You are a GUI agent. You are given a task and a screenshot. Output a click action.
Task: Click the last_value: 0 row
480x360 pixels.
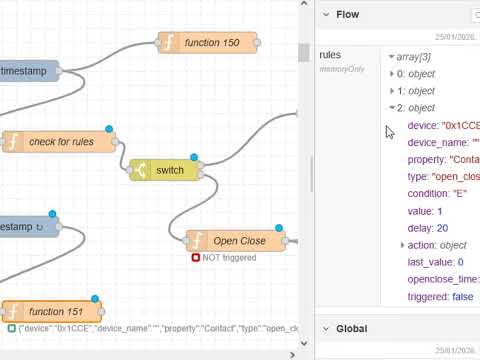pos(435,262)
